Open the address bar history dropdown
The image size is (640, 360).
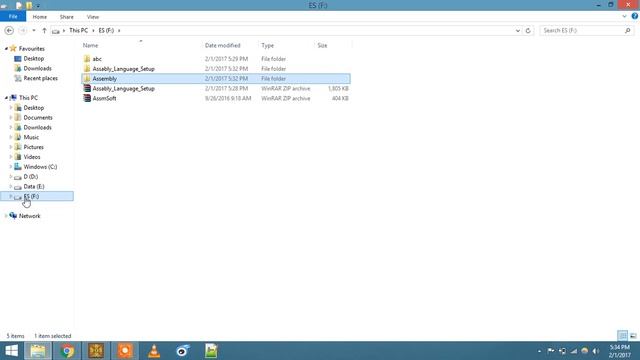(x=518, y=31)
